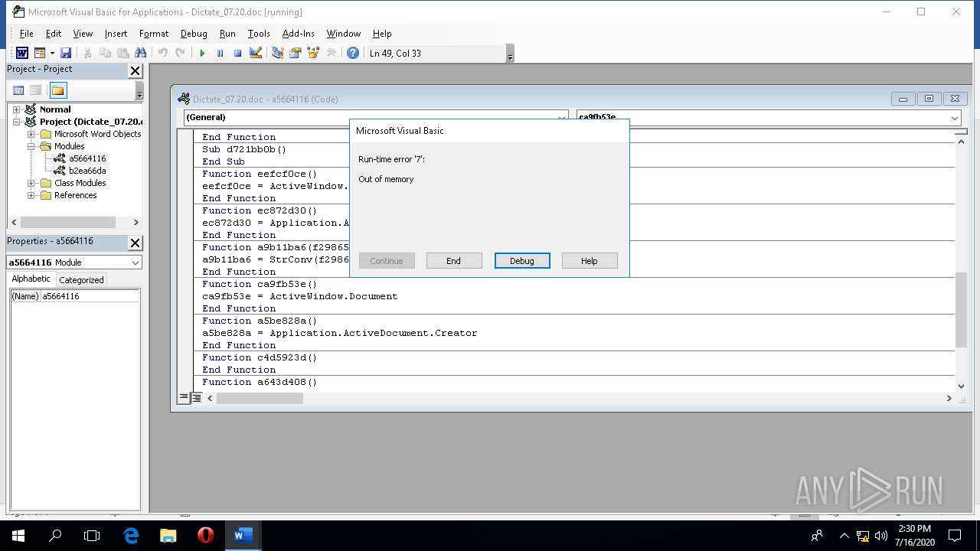This screenshot has width=980, height=551.
Task: Click View Object icon in Project panel
Action: 35,90
